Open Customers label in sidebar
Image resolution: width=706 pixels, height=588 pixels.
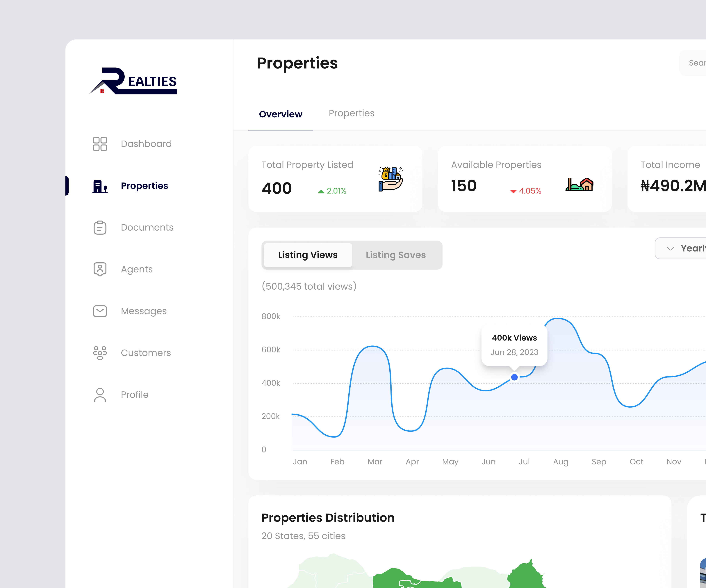(146, 353)
